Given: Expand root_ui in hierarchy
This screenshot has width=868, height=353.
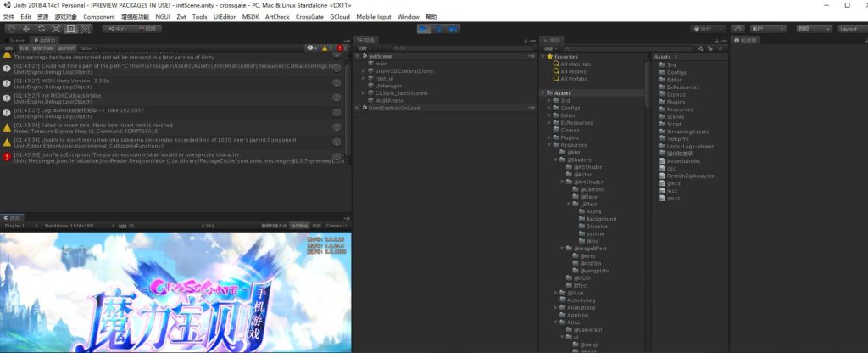Looking at the screenshot, I should (364, 79).
